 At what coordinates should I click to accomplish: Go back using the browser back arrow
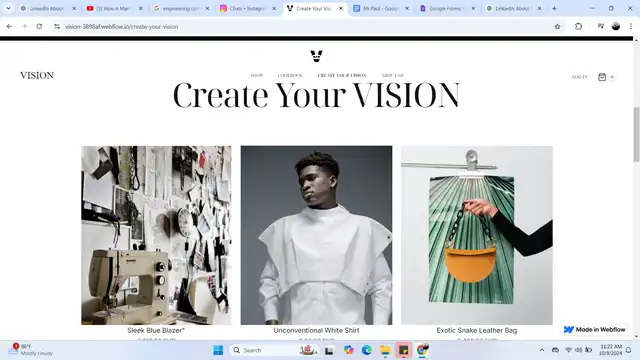click(x=9, y=27)
